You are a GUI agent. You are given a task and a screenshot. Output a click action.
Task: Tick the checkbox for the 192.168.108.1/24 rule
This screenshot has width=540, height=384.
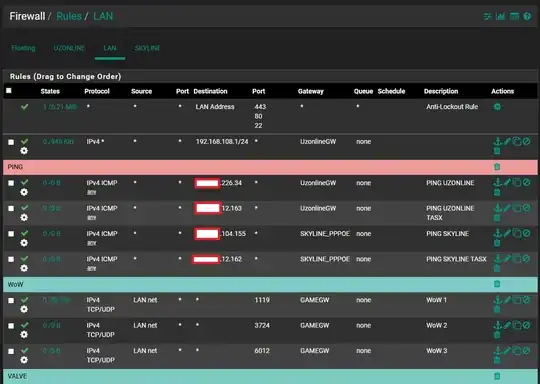[11, 142]
